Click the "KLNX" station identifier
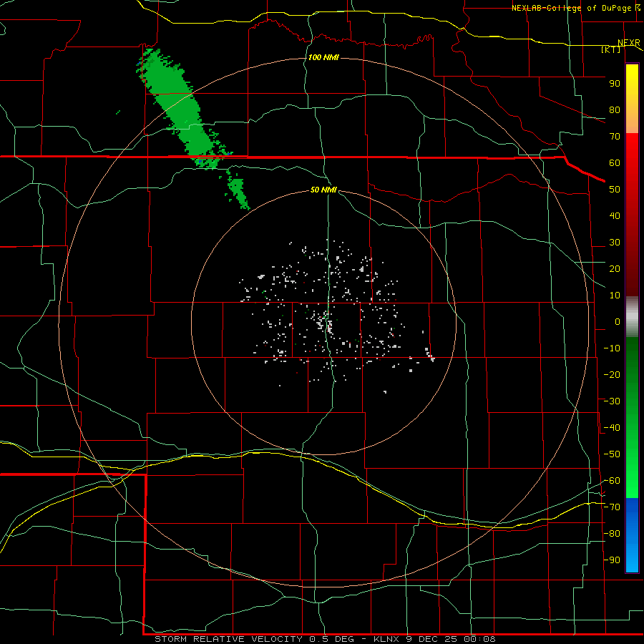Screen dimensions: 644x644 click(386, 639)
